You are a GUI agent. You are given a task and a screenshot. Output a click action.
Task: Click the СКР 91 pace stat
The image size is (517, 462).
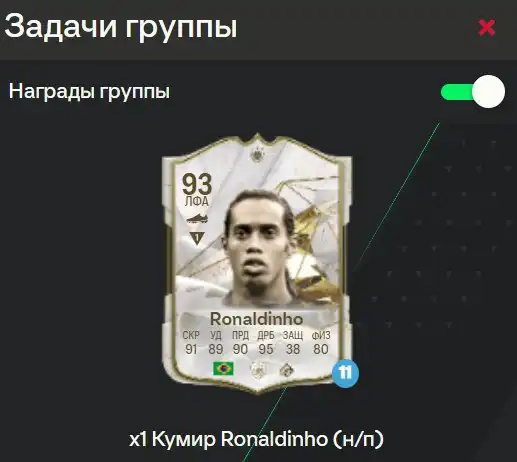tap(191, 342)
